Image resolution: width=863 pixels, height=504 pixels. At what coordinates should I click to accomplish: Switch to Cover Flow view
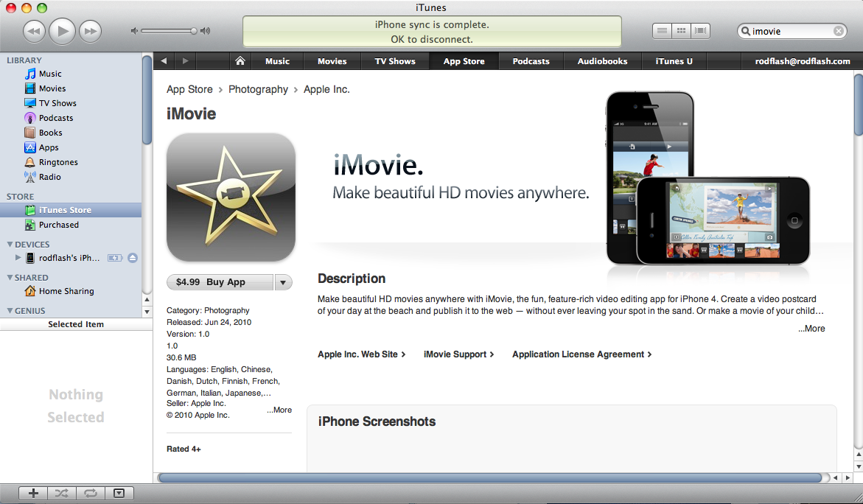pos(701,31)
